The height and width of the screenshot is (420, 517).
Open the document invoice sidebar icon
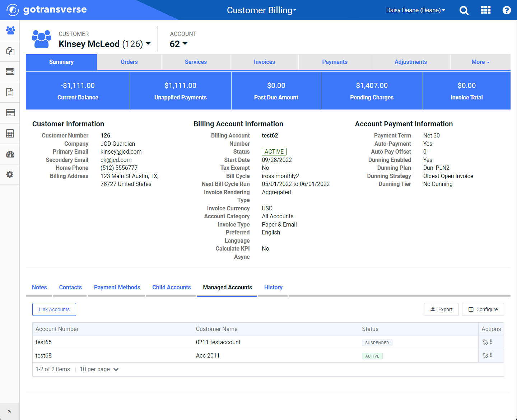[10, 92]
